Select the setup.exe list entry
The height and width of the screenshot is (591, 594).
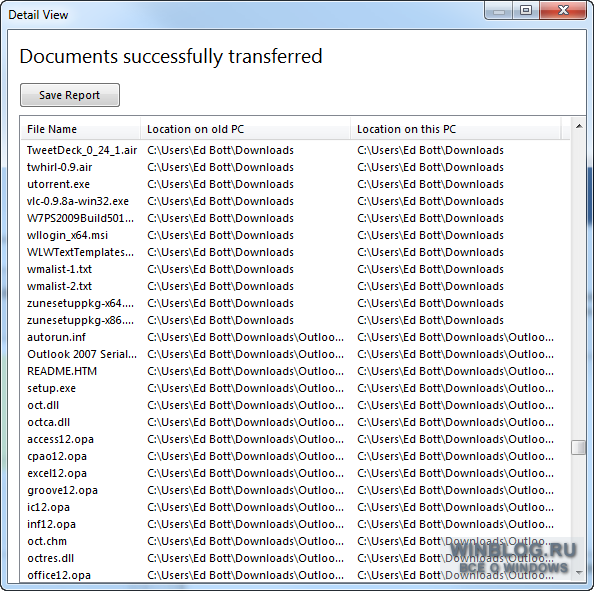[295, 388]
